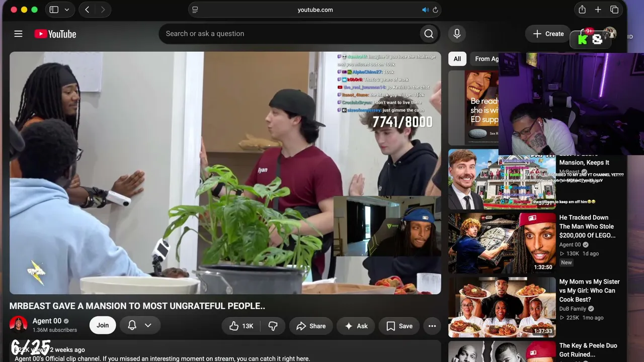Dislike this video
This screenshot has width=644, height=362.
pos(273,326)
